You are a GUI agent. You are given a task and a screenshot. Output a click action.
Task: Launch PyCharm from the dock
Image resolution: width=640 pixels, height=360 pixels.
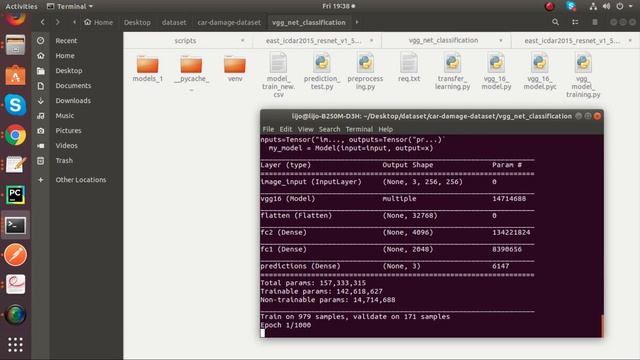[15, 195]
